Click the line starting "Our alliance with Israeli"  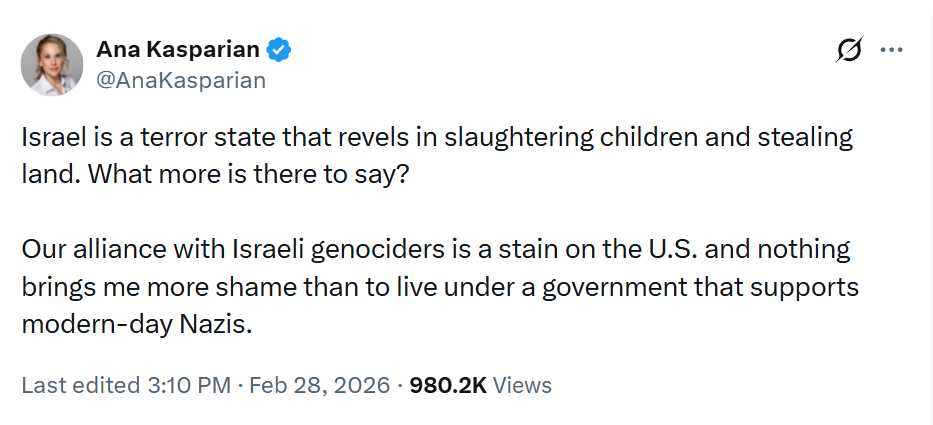[435, 248]
